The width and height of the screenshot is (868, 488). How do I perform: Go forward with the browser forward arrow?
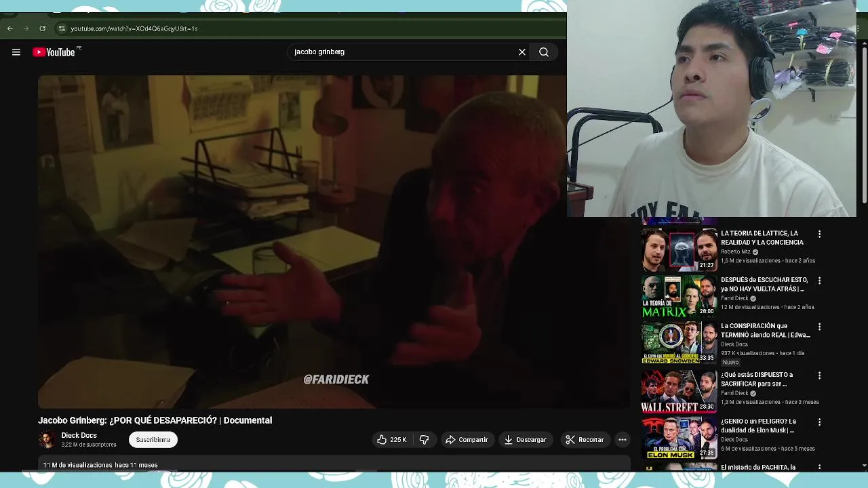click(26, 28)
